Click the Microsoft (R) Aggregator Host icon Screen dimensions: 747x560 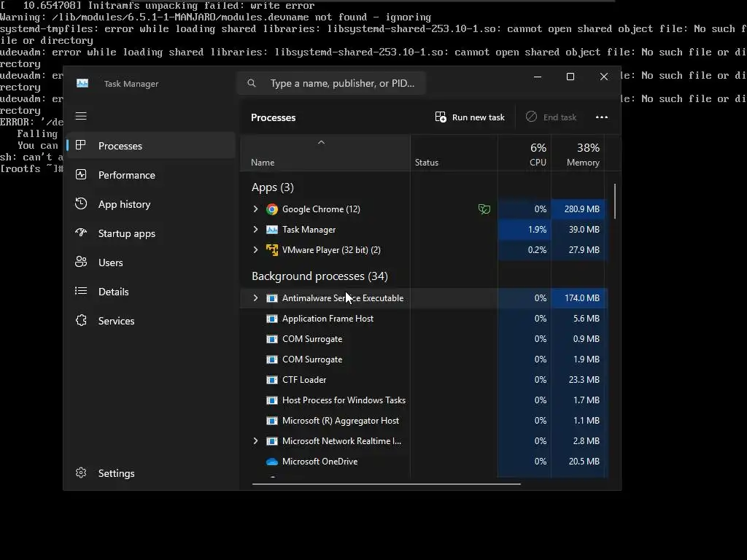(x=272, y=421)
